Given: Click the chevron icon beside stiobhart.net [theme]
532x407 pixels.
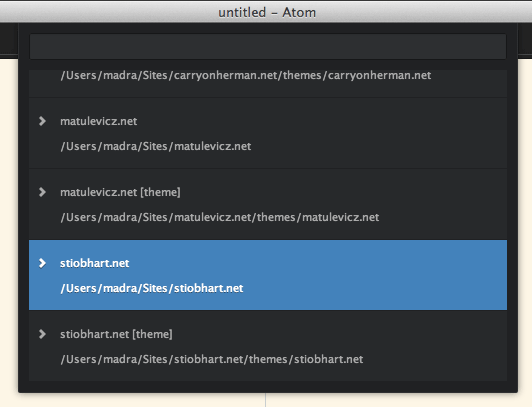Looking at the screenshot, I should [x=42, y=334].
